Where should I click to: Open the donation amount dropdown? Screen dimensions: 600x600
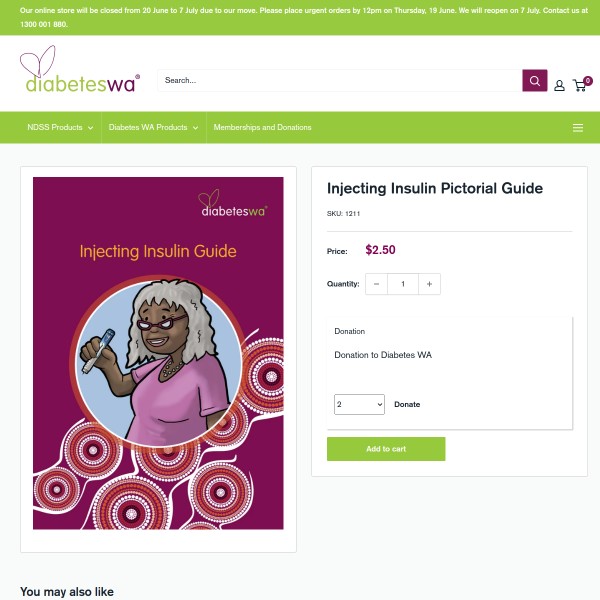(x=359, y=404)
